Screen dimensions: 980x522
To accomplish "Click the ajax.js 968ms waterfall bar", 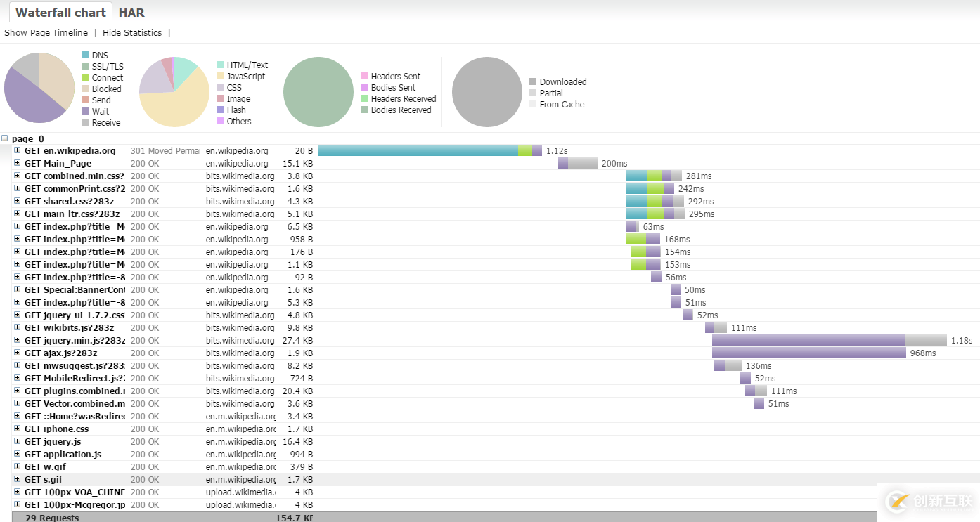I will (x=808, y=353).
